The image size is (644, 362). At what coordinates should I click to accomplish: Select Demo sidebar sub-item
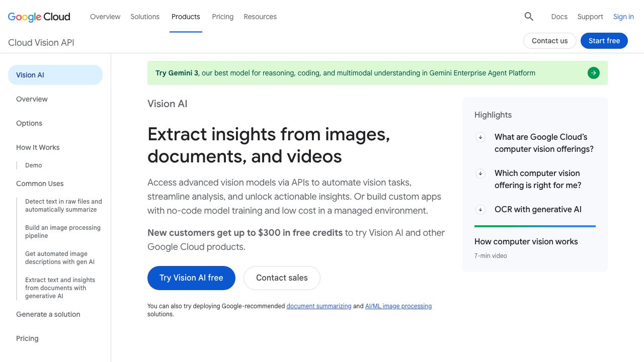pos(34,165)
